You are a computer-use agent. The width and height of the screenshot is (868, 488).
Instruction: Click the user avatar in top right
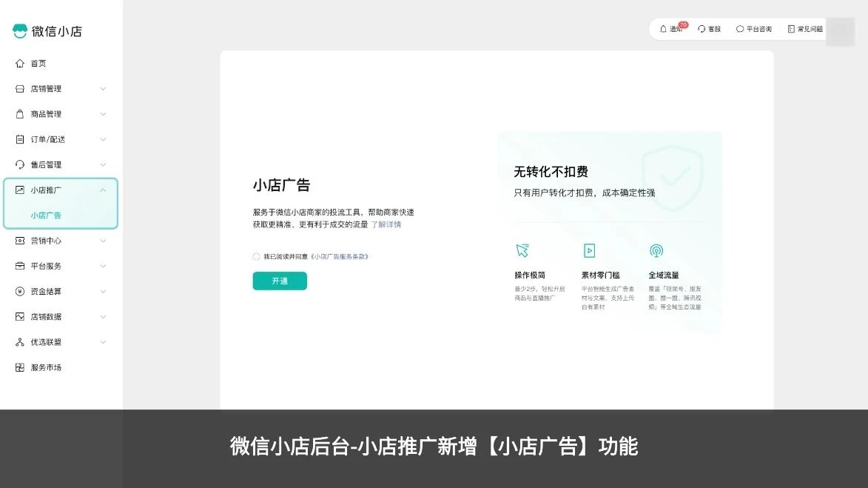pos(840,31)
